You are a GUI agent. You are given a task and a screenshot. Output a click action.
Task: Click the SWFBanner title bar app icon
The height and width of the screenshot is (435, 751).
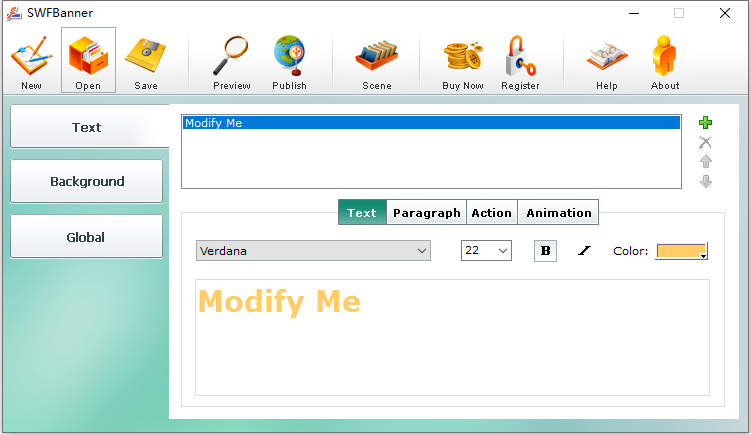coord(14,13)
